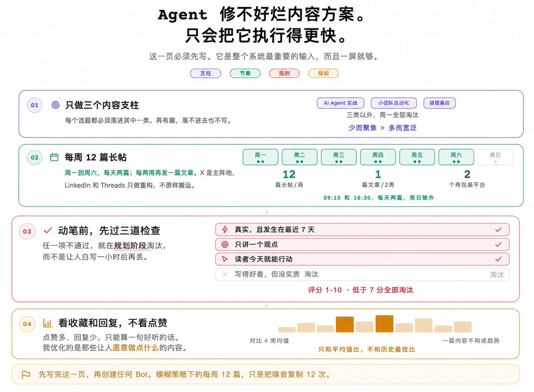Click the bar chart icon beside 看收藏和回复
Viewport: 534px width, 392px height.
pyautogui.click(x=48, y=323)
